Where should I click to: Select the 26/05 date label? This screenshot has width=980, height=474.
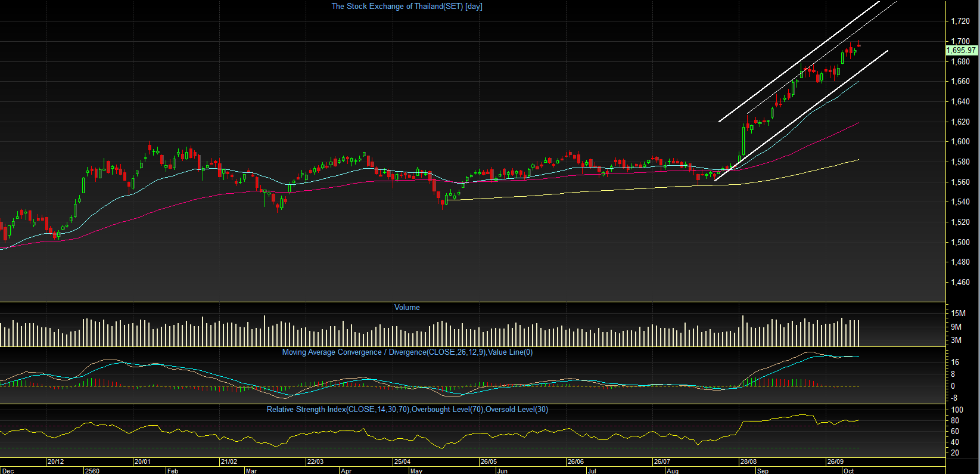point(489,462)
